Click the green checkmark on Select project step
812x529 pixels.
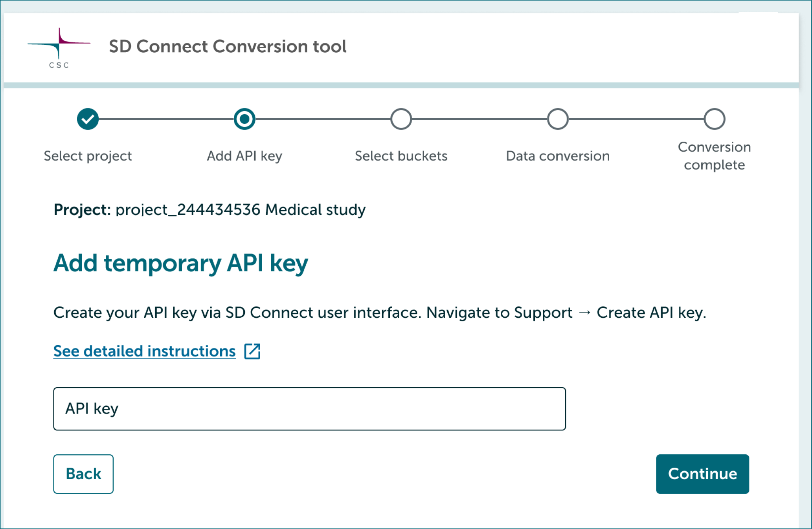[x=87, y=119]
